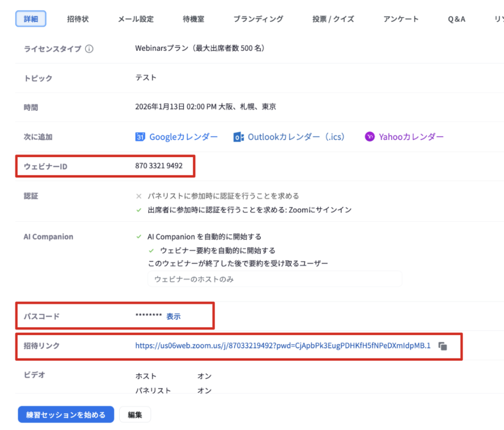This screenshot has width=504, height=430.
Task: Open the 招待状 tab
Action: 78,19
